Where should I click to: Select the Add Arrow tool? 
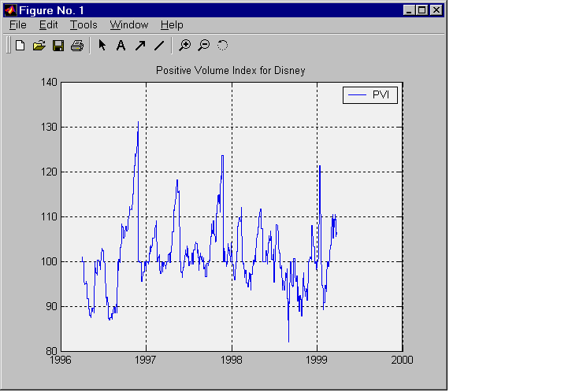pos(140,46)
